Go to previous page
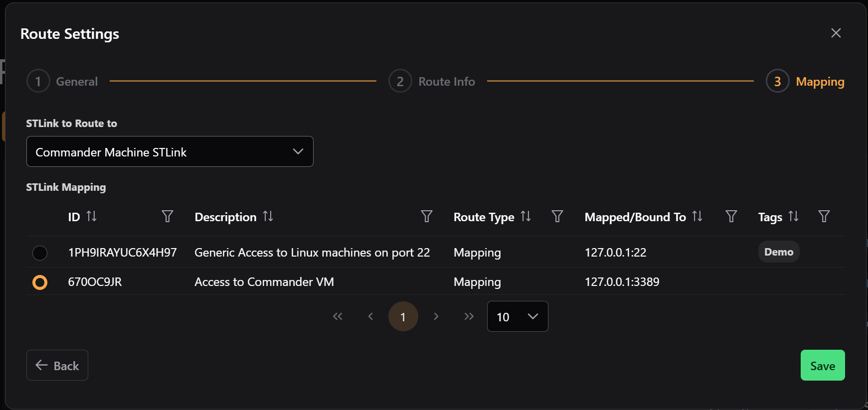 370,316
